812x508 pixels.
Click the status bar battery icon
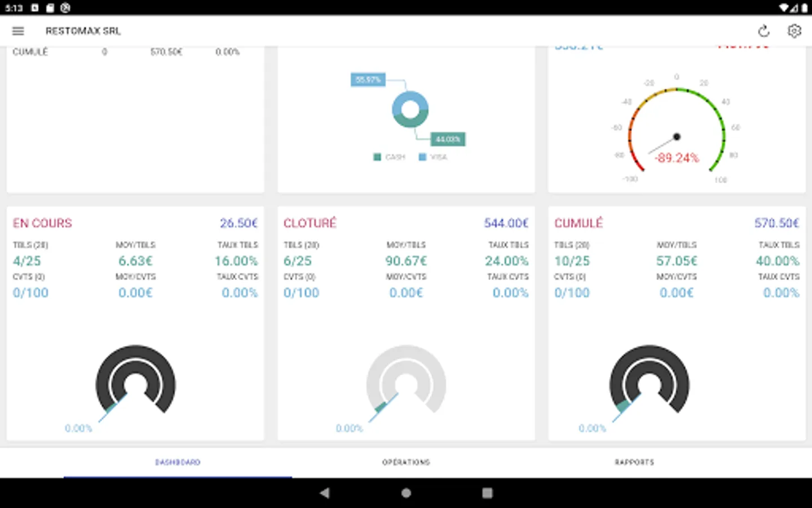tap(805, 8)
